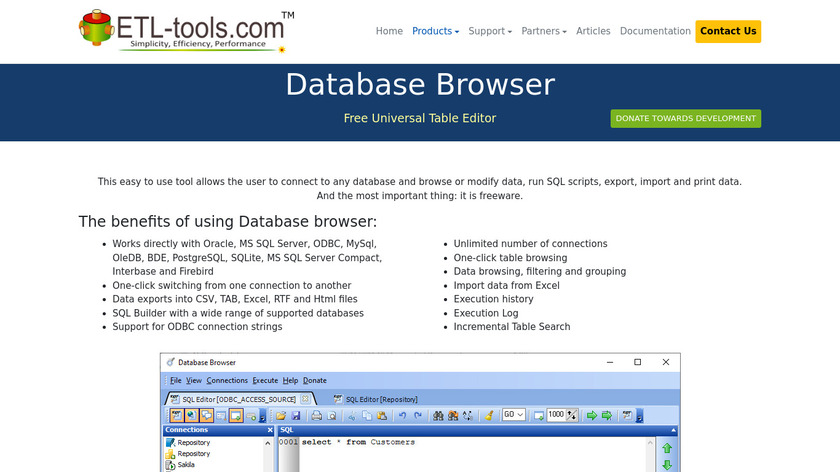Expand the Partners dropdown menu
The width and height of the screenshot is (840, 472).
coord(544,31)
